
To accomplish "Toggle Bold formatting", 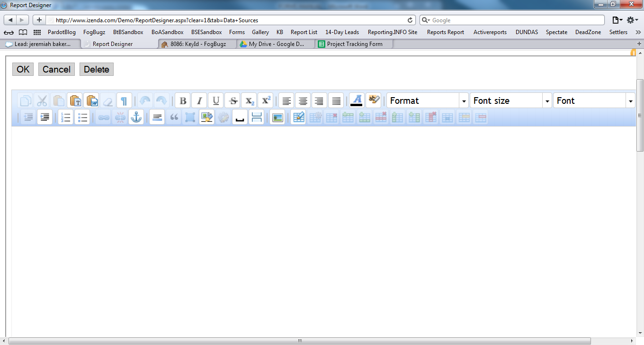I will (x=183, y=100).
